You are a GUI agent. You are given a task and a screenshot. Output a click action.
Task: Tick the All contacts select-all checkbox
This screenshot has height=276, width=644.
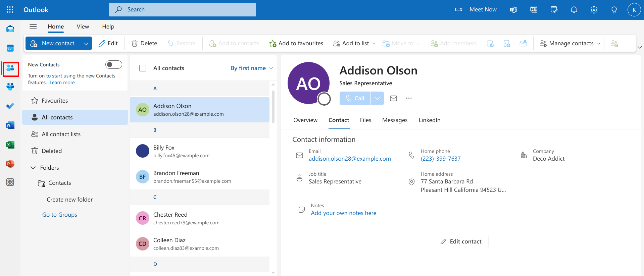[x=143, y=68]
